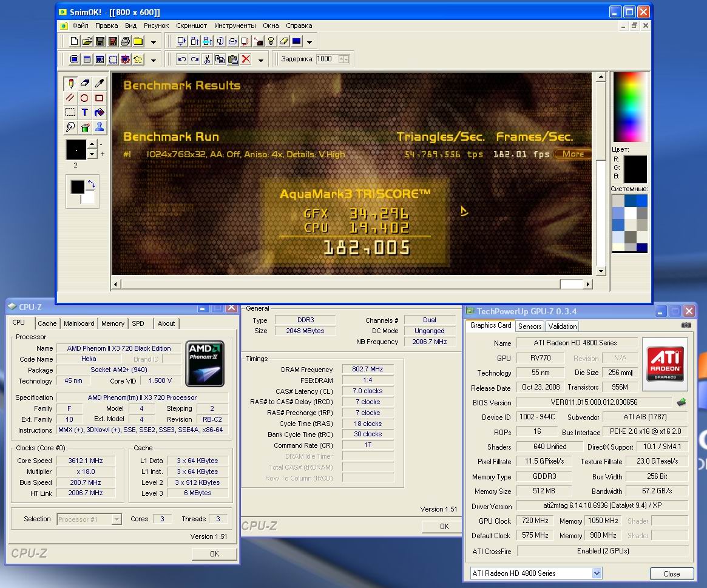Screen dimensions: 707x588
Task: Click the Задержка delay value field
Action: point(327,59)
